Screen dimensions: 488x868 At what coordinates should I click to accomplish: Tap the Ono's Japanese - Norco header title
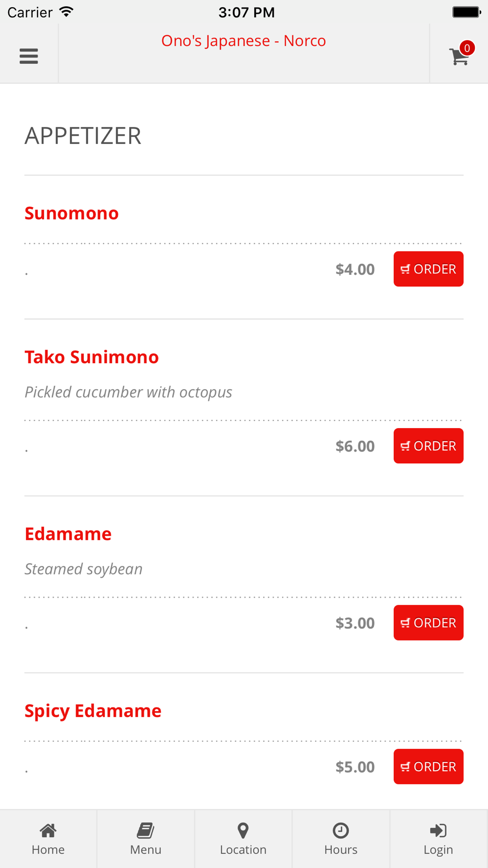point(244,41)
